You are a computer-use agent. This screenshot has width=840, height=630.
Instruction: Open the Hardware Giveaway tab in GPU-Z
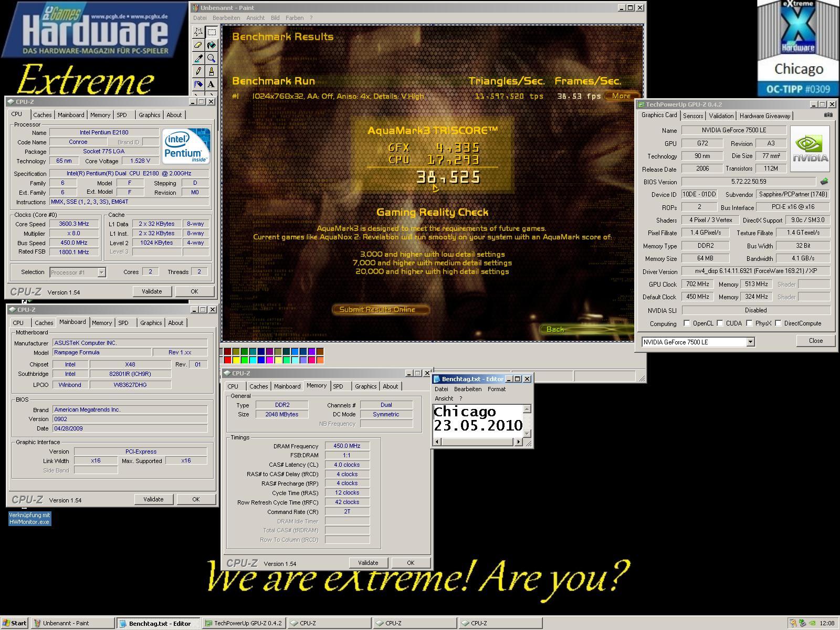click(765, 116)
